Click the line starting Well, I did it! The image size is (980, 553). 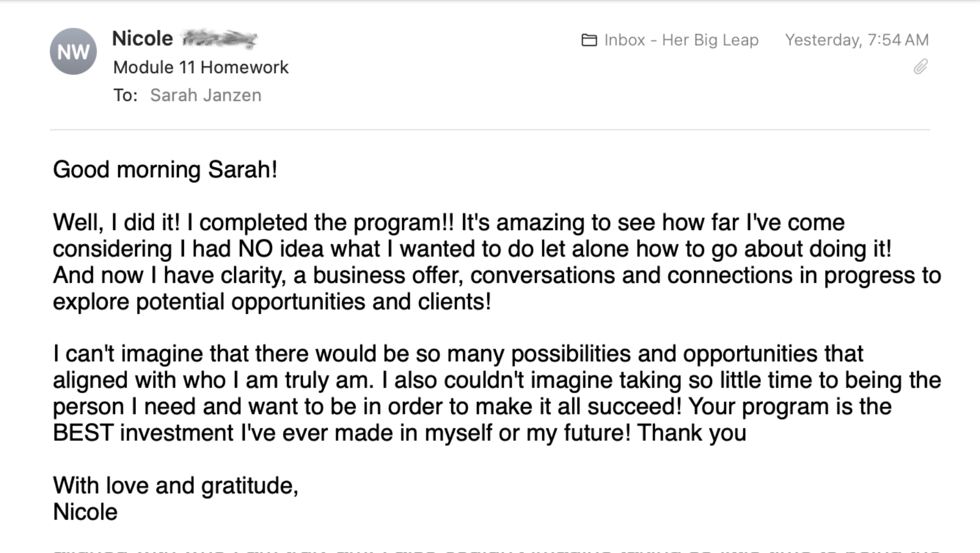tap(449, 223)
